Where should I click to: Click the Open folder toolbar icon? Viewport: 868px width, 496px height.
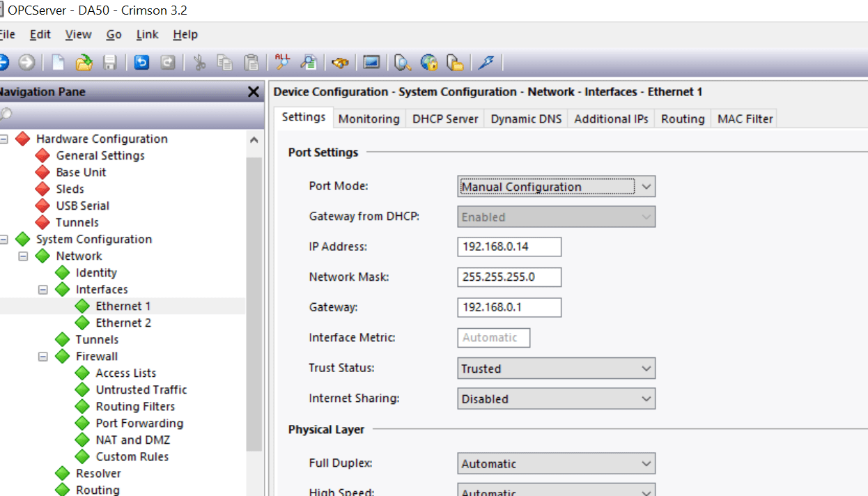click(84, 63)
